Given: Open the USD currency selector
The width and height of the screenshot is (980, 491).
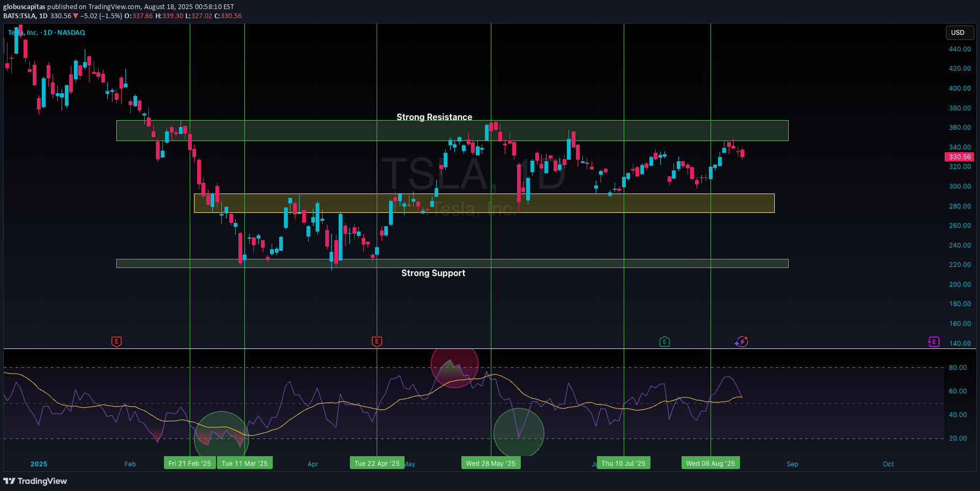Looking at the screenshot, I should pyautogui.click(x=959, y=33).
